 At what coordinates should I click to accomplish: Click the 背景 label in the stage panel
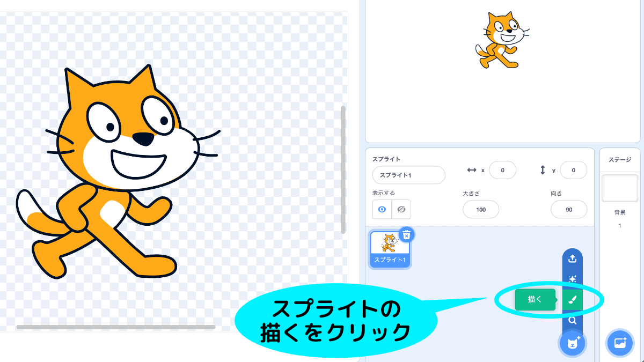pyautogui.click(x=620, y=213)
